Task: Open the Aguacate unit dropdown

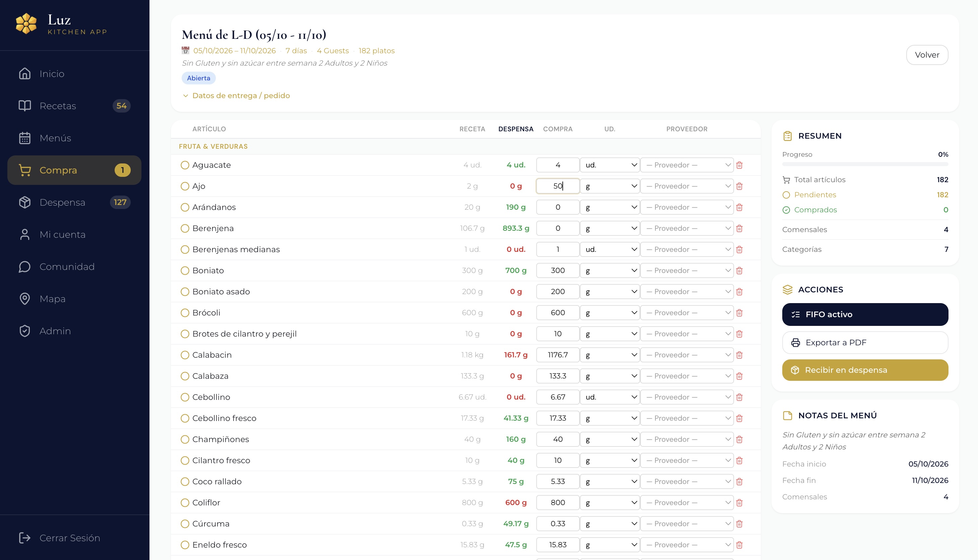Action: (610, 165)
